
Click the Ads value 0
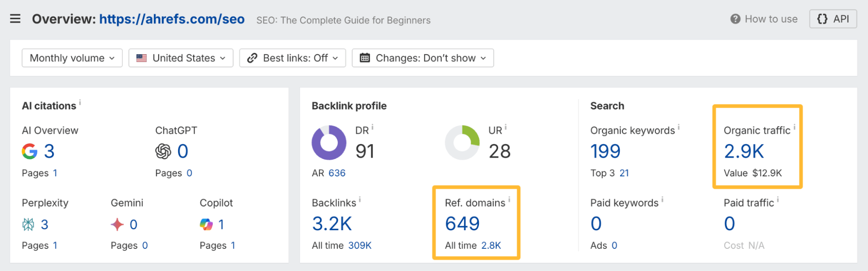click(614, 245)
